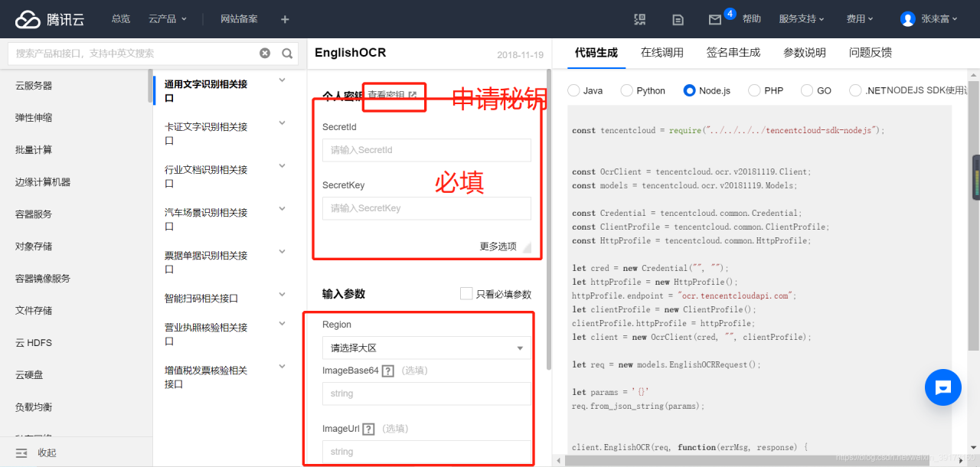Viewport: 980px width, 467px height.
Task: Open the Region 请选择大区 dropdown
Action: click(426, 347)
